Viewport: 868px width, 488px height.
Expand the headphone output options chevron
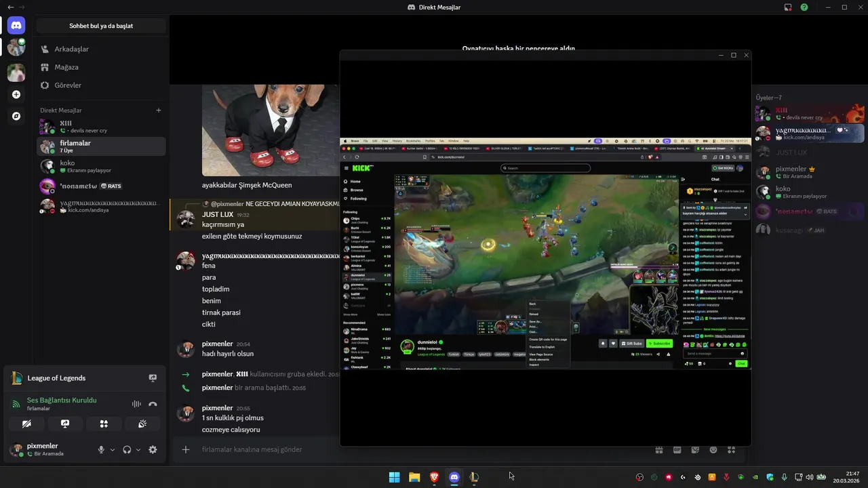138,449
